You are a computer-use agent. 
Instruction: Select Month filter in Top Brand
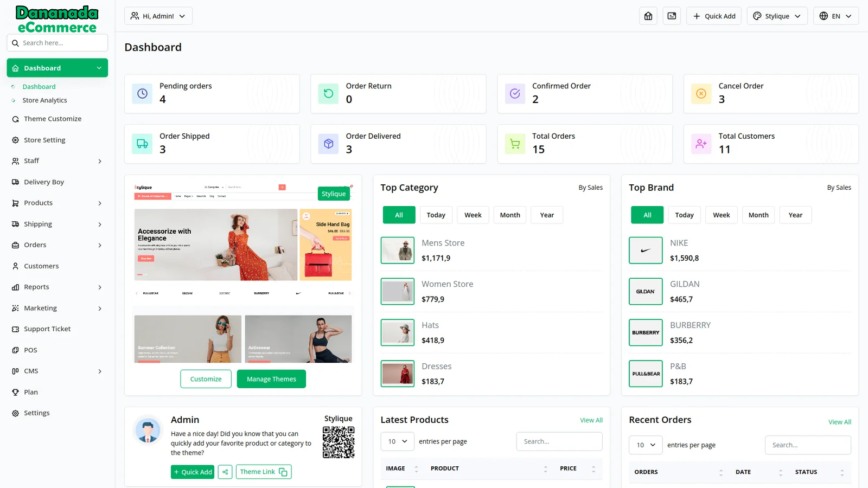coord(758,215)
